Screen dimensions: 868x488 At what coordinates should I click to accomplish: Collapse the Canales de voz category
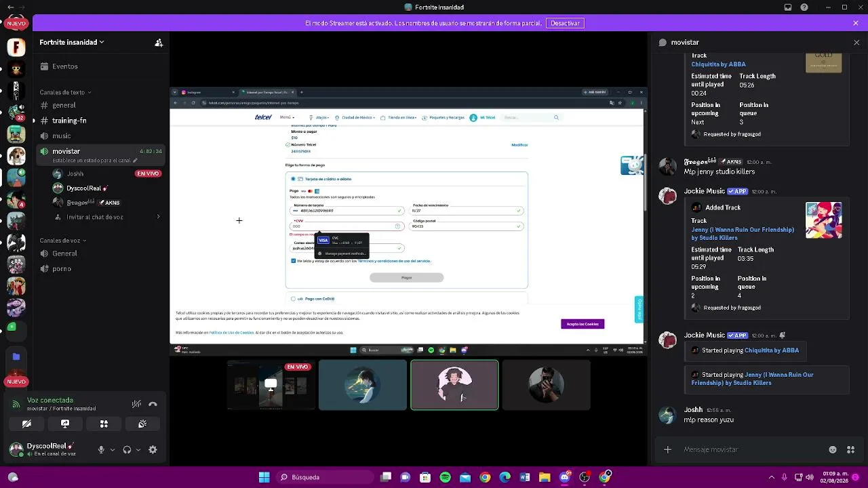click(x=63, y=241)
